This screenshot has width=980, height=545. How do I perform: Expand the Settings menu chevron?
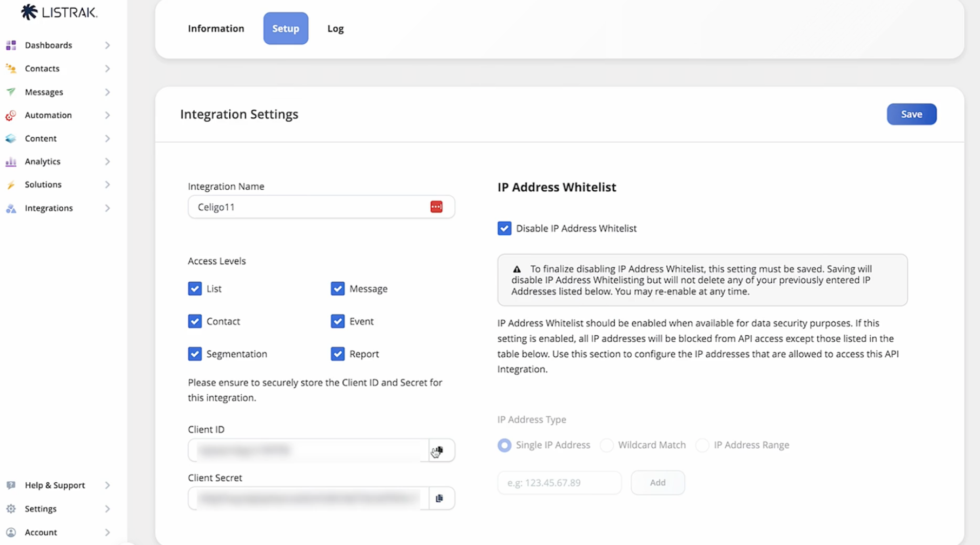(x=107, y=509)
